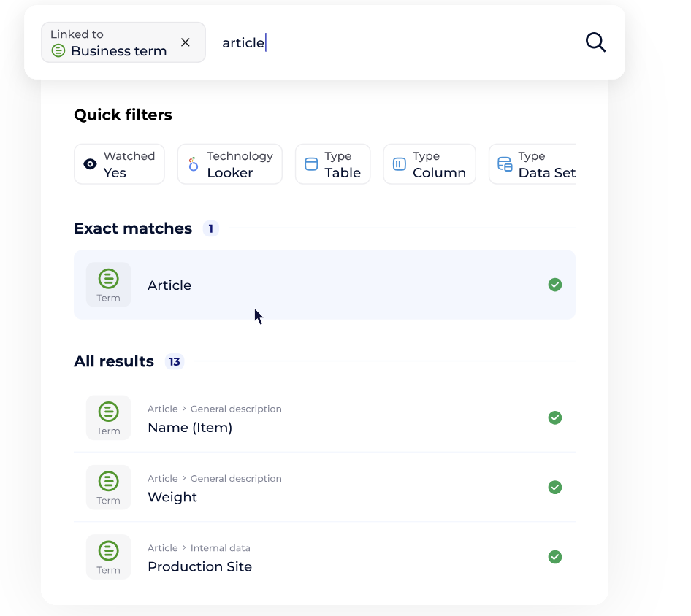Click the Term icon beside Weight
Screen dimensions: 691x616
[109, 487]
